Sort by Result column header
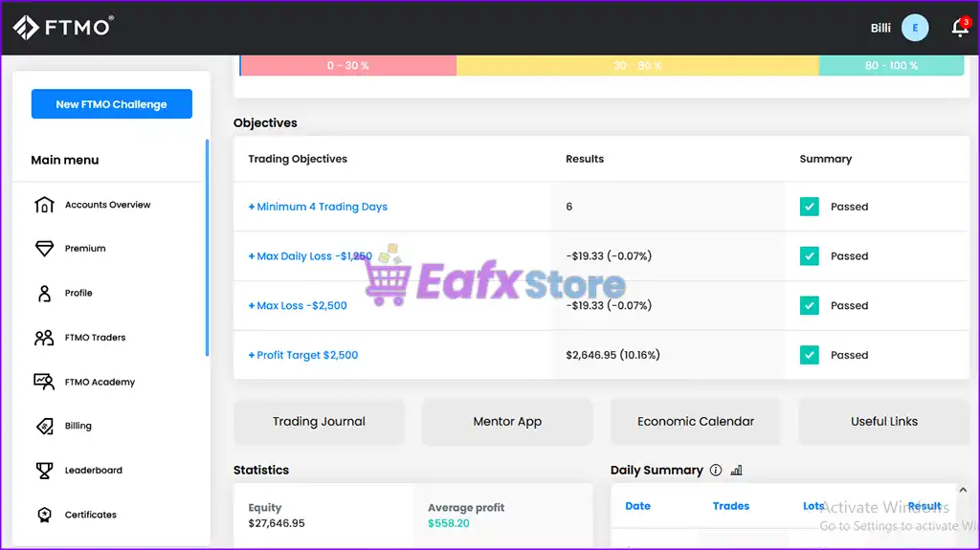 click(x=924, y=506)
